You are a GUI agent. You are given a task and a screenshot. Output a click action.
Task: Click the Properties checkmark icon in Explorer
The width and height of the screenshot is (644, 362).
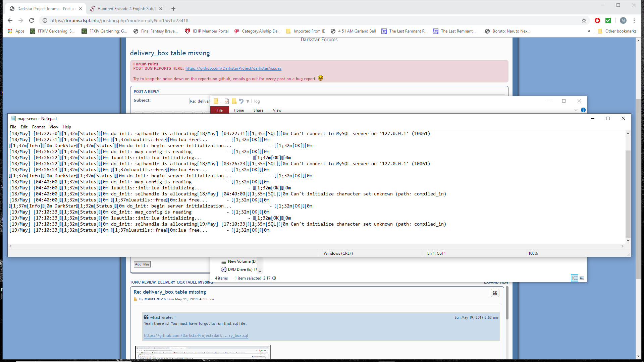227,101
